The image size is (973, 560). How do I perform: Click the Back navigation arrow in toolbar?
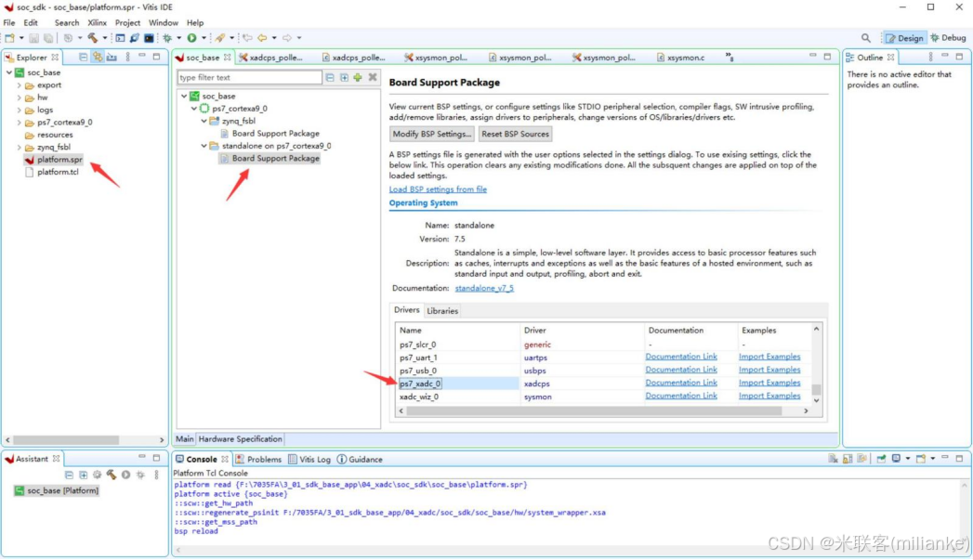point(262,38)
